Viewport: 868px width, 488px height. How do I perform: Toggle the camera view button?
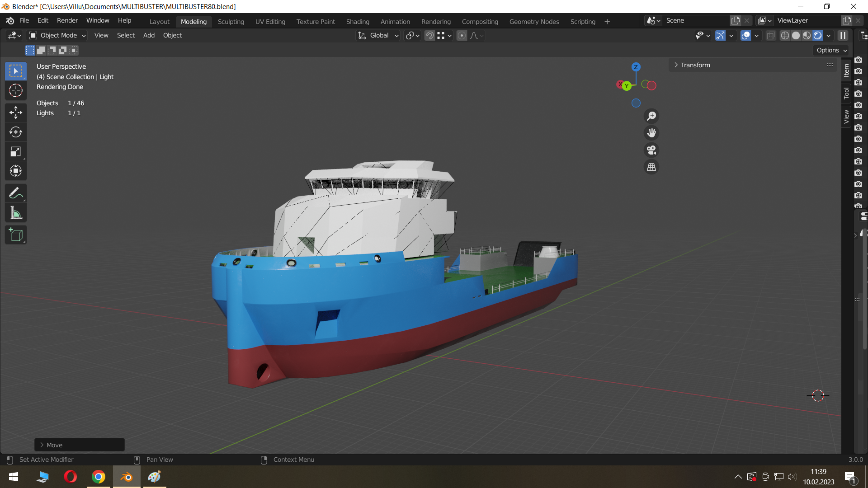651,150
